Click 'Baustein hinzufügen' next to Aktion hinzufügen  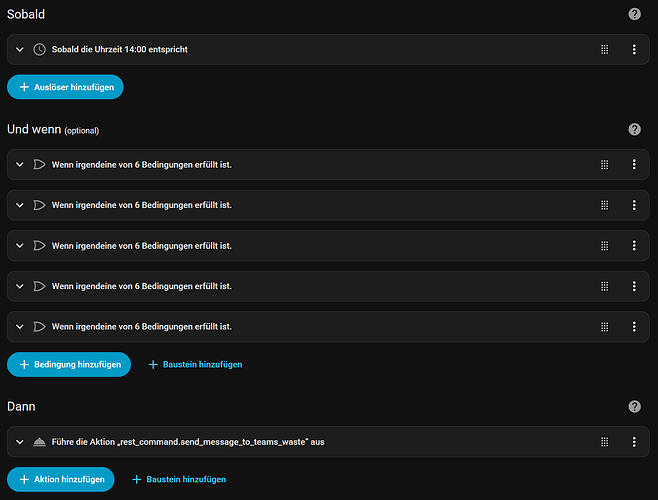[179, 479]
